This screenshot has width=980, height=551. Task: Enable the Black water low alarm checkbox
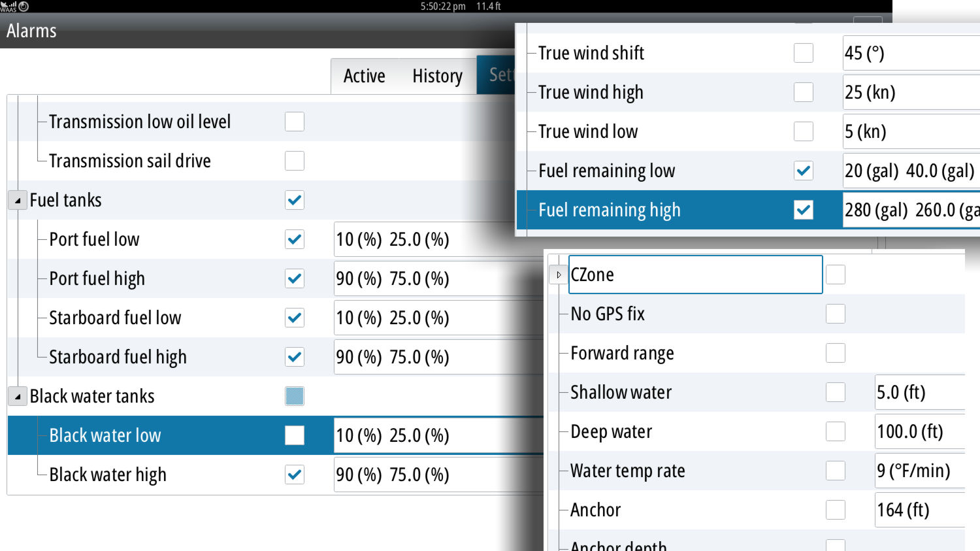coord(295,435)
